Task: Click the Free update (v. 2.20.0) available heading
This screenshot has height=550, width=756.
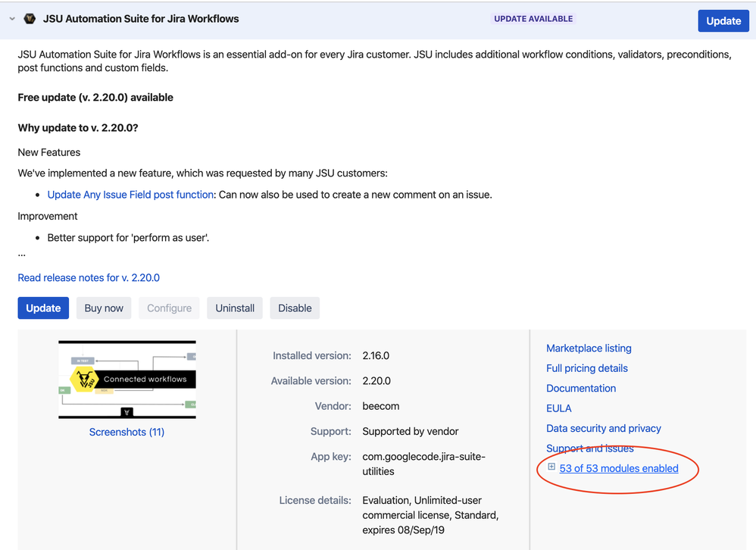Action: (95, 98)
